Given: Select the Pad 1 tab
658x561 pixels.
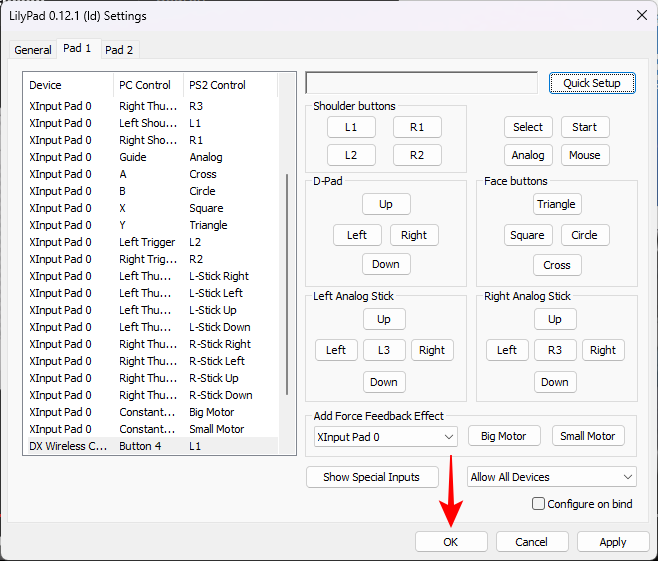Looking at the screenshot, I should point(78,49).
